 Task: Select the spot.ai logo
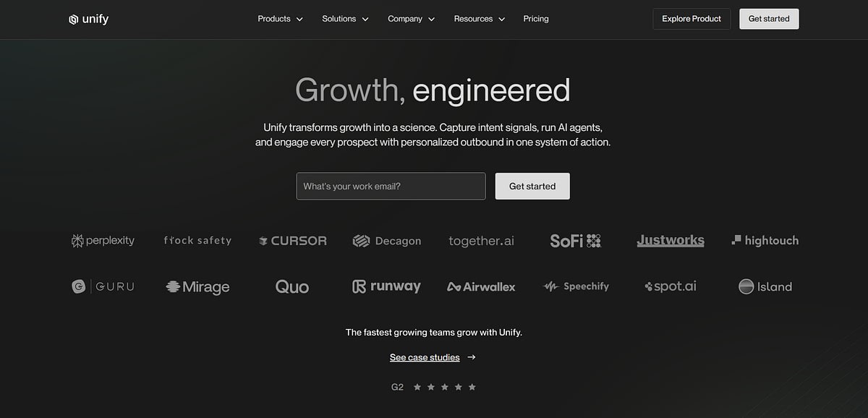tap(670, 286)
